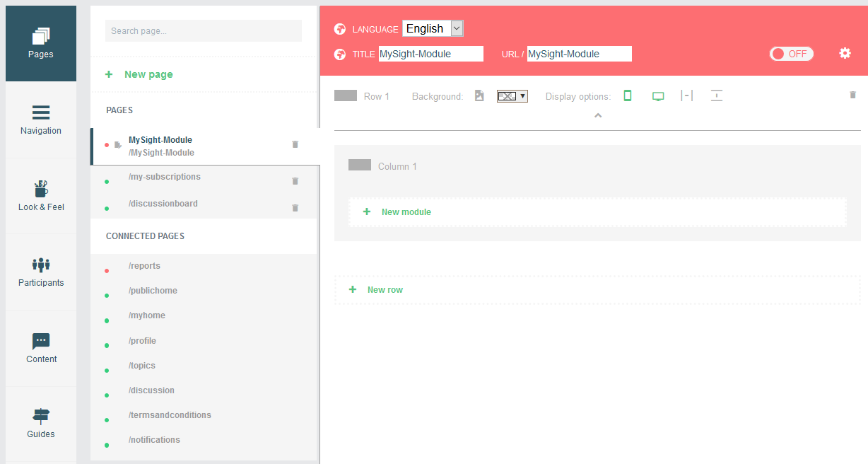Open the /my-subscriptions page
868x464 pixels.
[165, 177]
